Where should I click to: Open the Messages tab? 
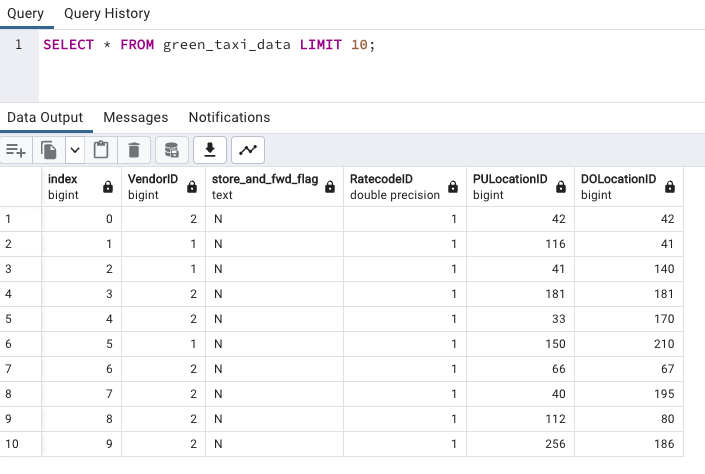(136, 117)
